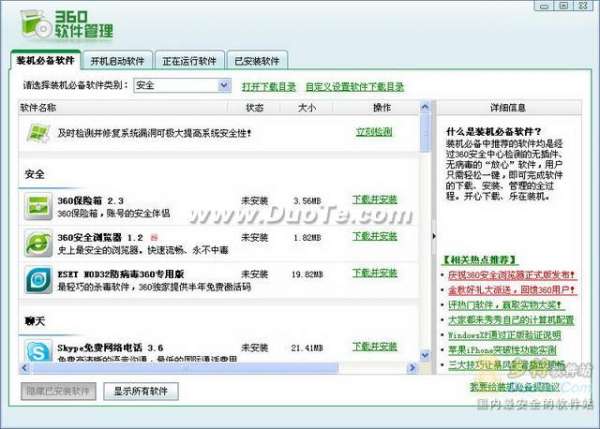Click the 360保险箱 green safe icon

pos(40,206)
